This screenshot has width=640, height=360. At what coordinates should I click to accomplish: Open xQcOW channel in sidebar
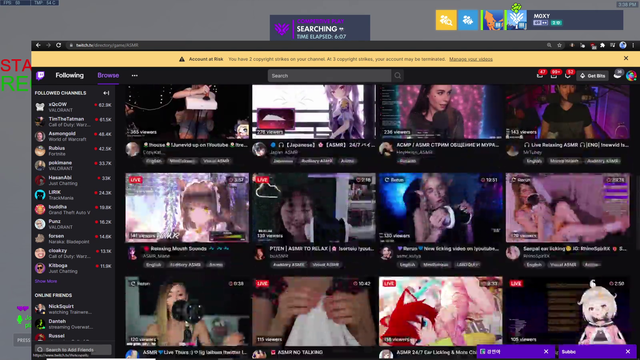point(73,107)
